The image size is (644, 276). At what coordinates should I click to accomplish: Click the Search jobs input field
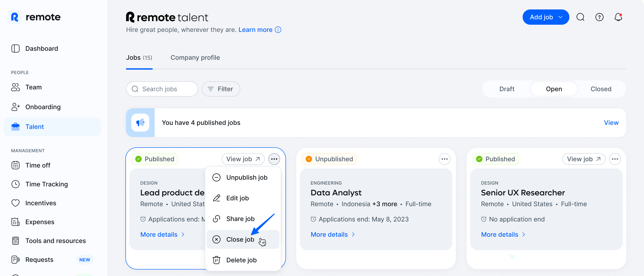point(162,89)
